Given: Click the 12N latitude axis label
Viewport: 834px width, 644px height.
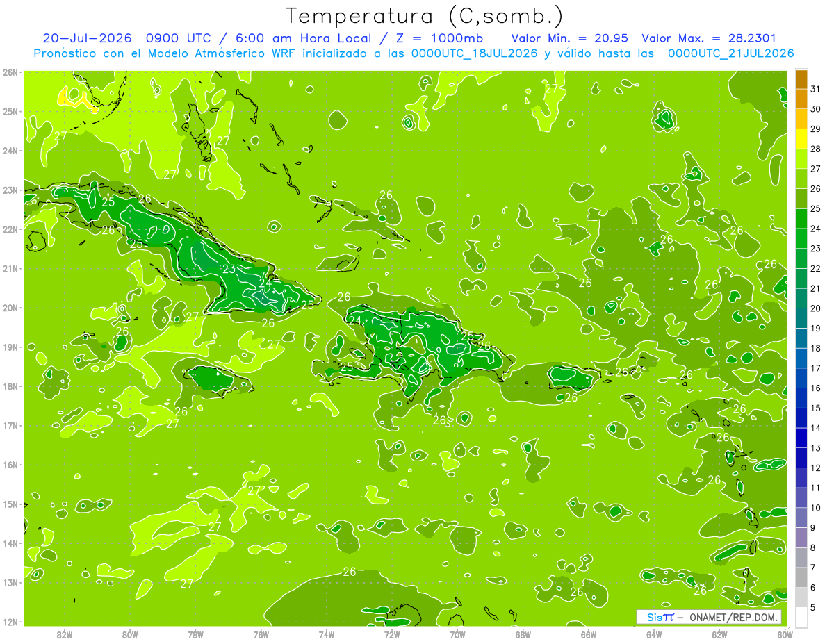Looking at the screenshot, I should (x=10, y=622).
